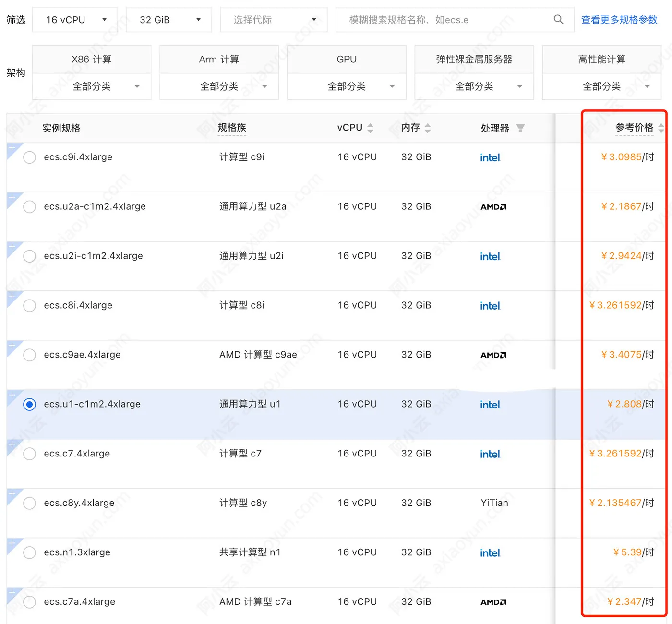
Task: Sort by 内存 column arrows
Action: 428,128
